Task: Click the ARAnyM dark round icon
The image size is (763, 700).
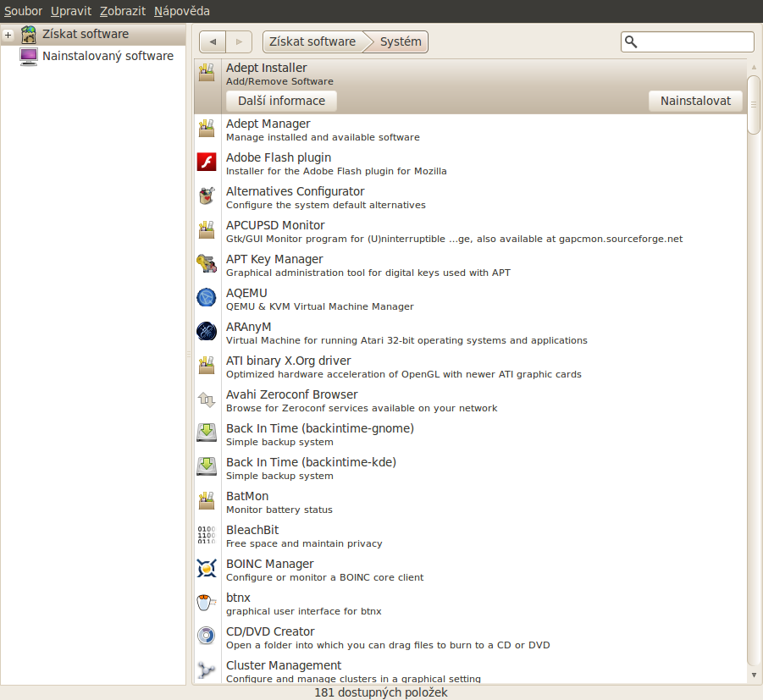Action: pos(207,331)
